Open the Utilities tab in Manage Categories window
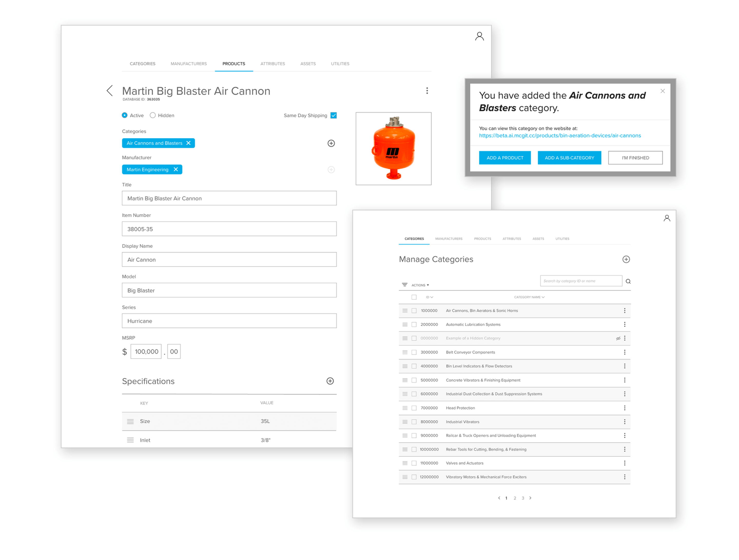The width and height of the screenshot is (739, 560). click(x=562, y=239)
